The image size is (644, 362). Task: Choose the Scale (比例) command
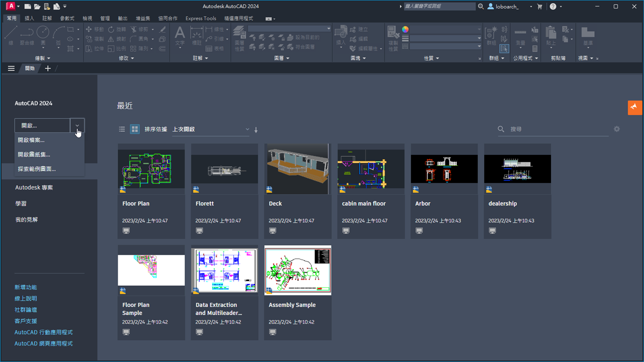click(117, 49)
